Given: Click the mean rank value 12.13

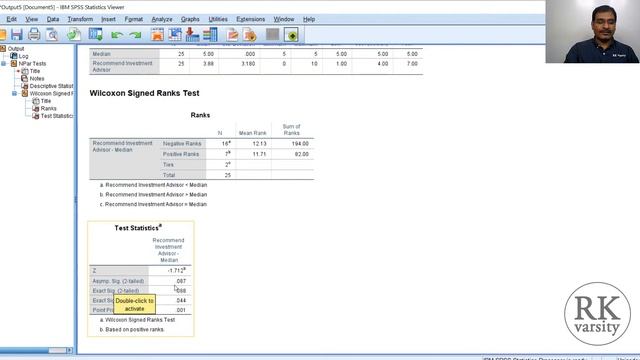Looking at the screenshot, I should tap(259, 144).
